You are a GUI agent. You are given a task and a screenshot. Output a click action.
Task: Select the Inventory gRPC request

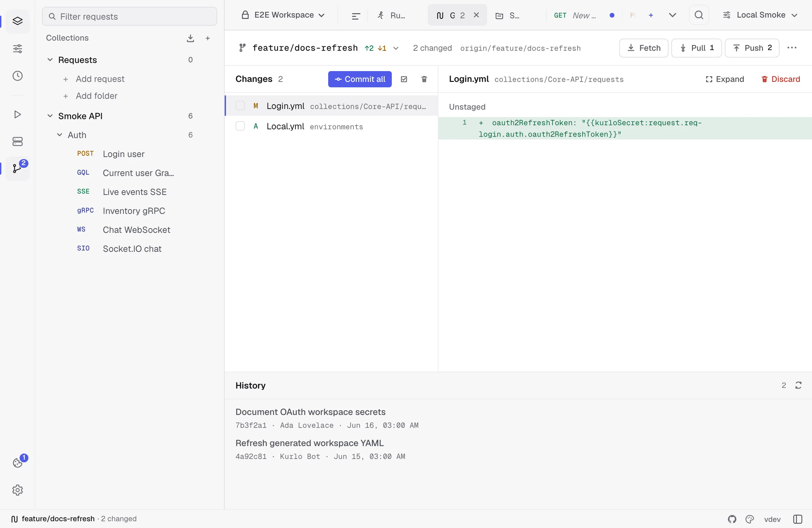click(x=130, y=211)
